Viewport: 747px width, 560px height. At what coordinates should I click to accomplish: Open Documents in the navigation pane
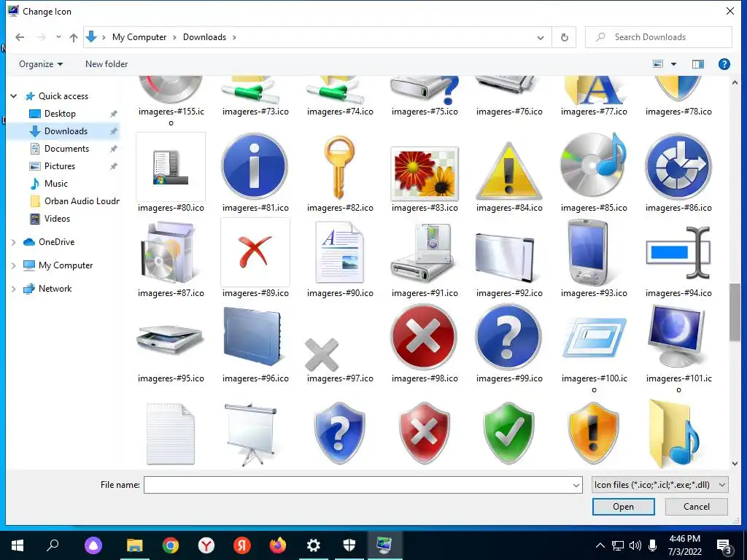point(66,149)
